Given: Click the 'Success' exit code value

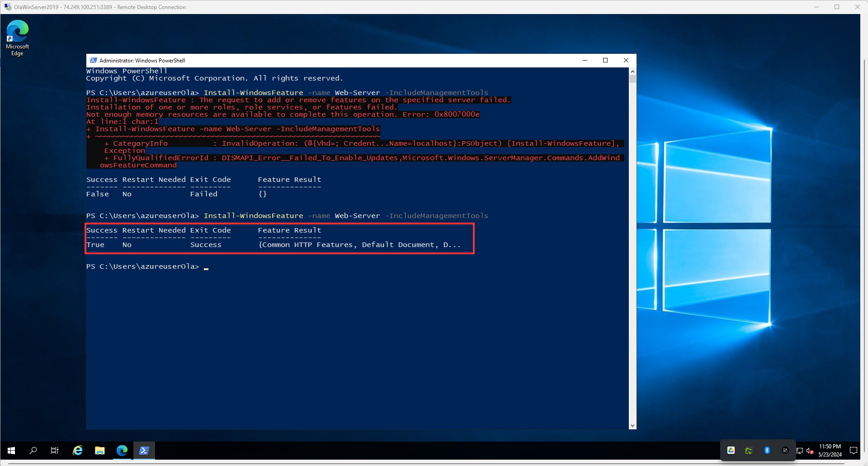Looking at the screenshot, I should [206, 245].
